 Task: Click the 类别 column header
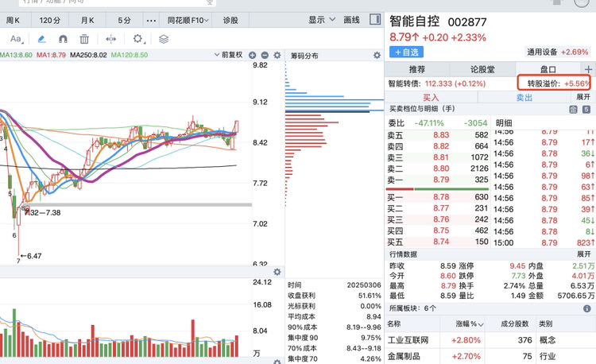[x=545, y=324]
